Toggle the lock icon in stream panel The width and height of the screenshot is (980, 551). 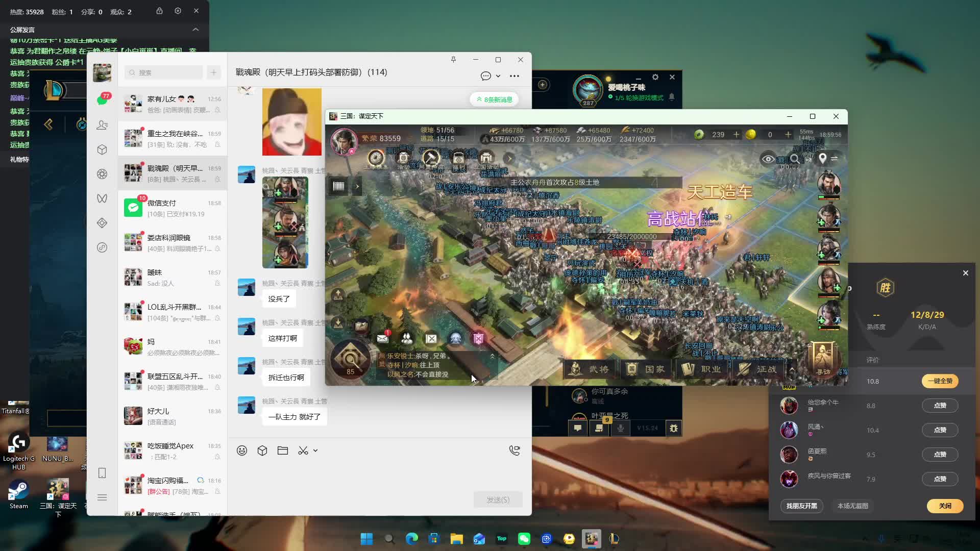click(159, 11)
